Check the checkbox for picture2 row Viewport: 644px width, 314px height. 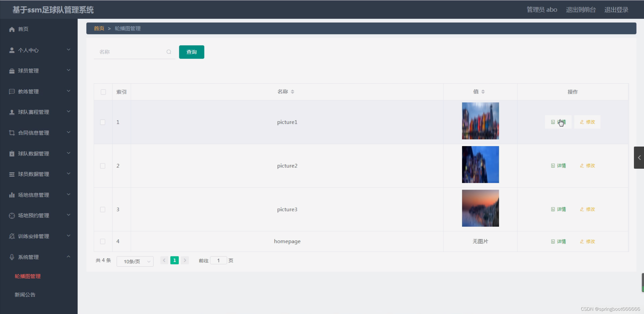click(x=103, y=166)
